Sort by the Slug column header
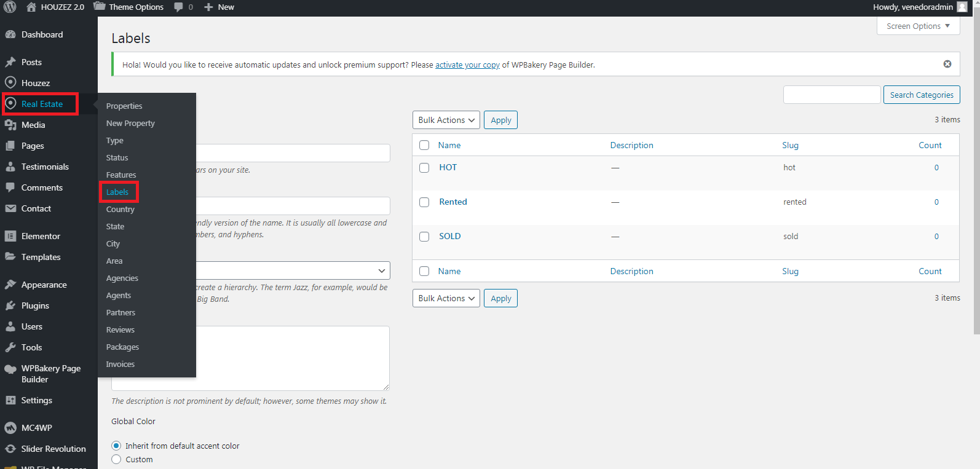The width and height of the screenshot is (980, 469). tap(790, 145)
